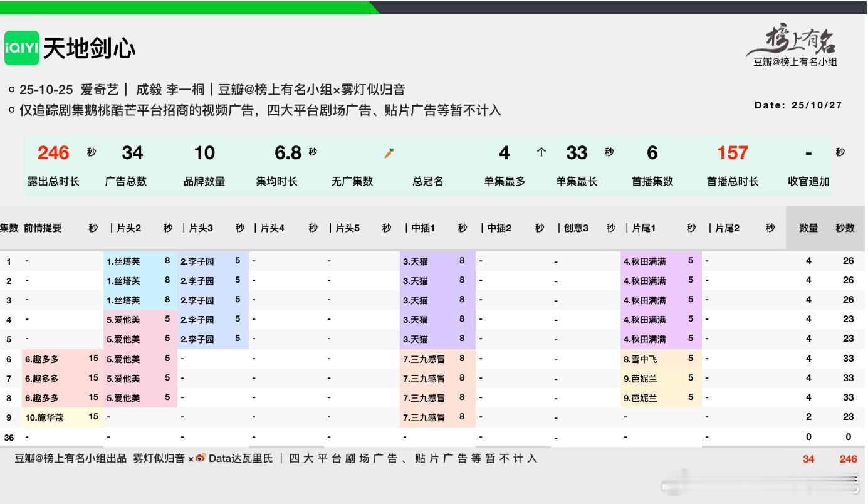Select 2.李子园 in the episode 3 row
Screen dimensions: 868x504
(197, 300)
